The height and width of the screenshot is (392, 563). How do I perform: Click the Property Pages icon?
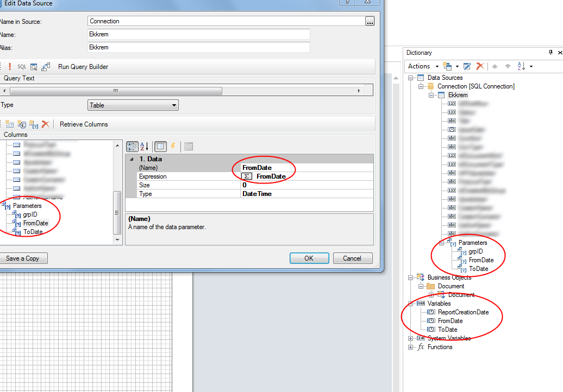pos(189,147)
